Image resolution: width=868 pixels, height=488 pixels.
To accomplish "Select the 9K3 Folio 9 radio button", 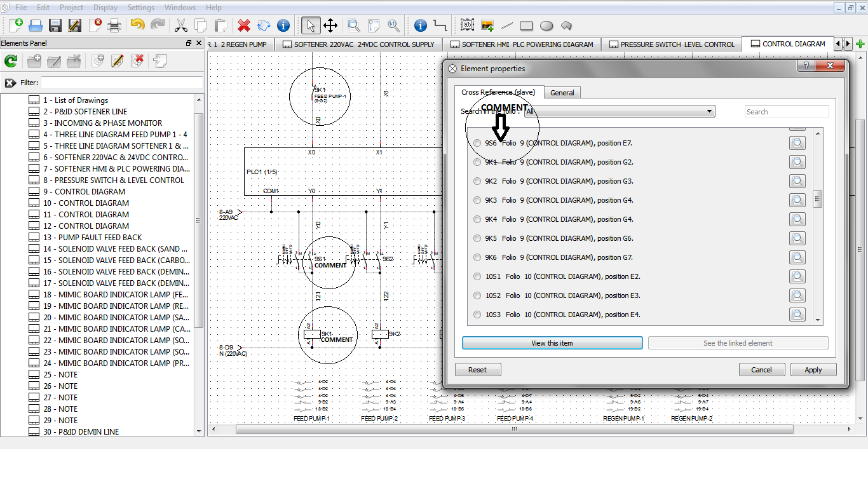I will coord(478,200).
